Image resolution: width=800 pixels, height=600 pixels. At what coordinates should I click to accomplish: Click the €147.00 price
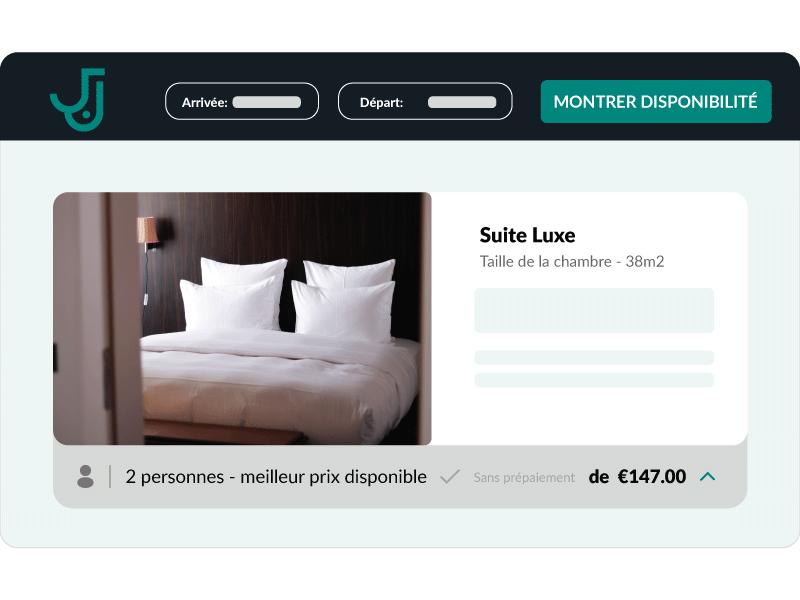652,477
